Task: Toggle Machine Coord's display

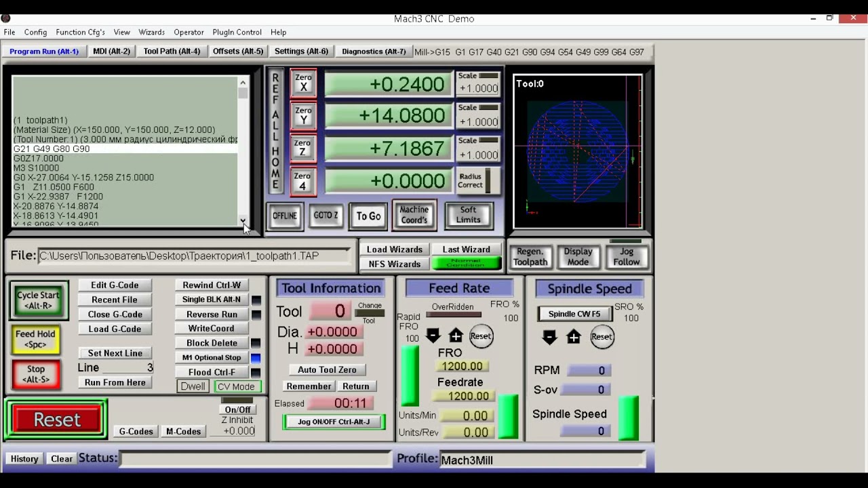Action: tap(414, 215)
